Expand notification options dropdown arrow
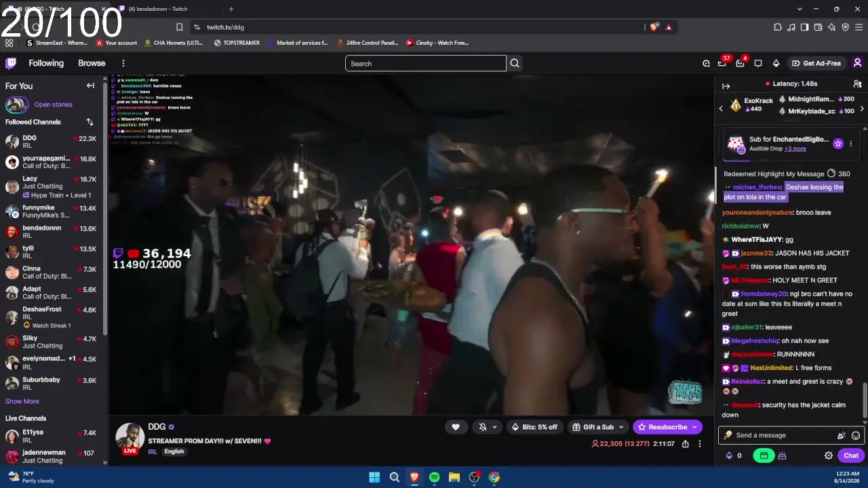Viewport: 868px width, 488px height. pos(494,427)
